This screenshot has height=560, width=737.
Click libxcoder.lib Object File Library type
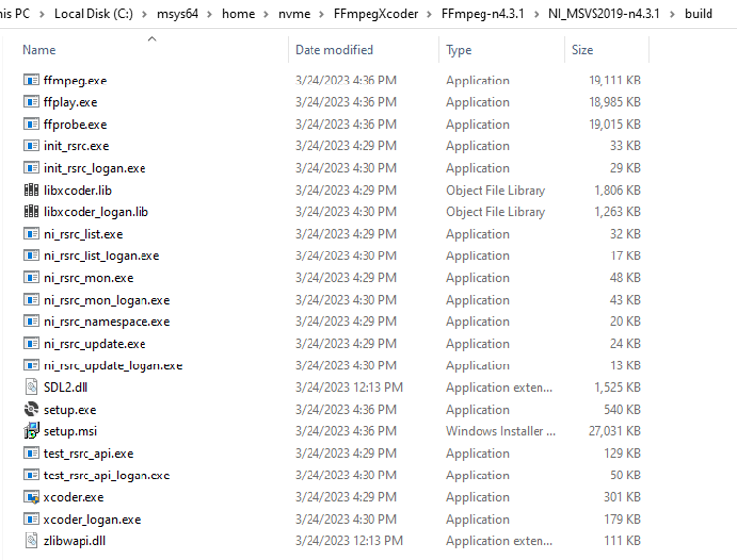(496, 191)
